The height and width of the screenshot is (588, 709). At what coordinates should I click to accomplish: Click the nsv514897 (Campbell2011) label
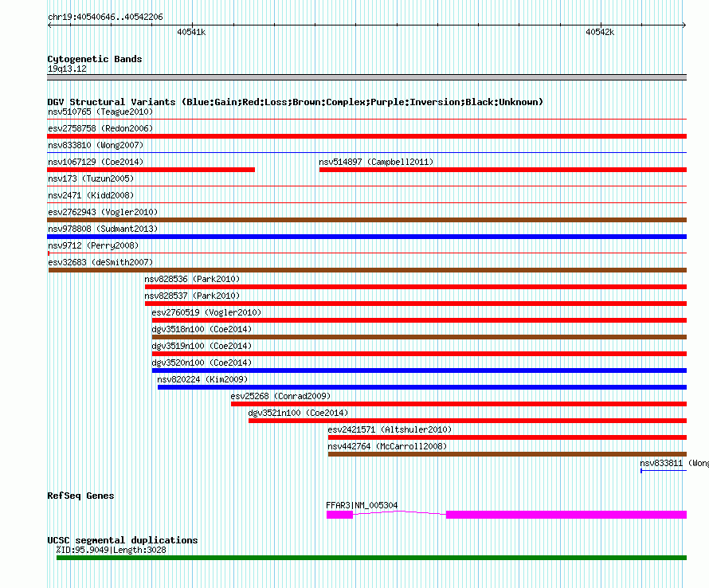[376, 162]
